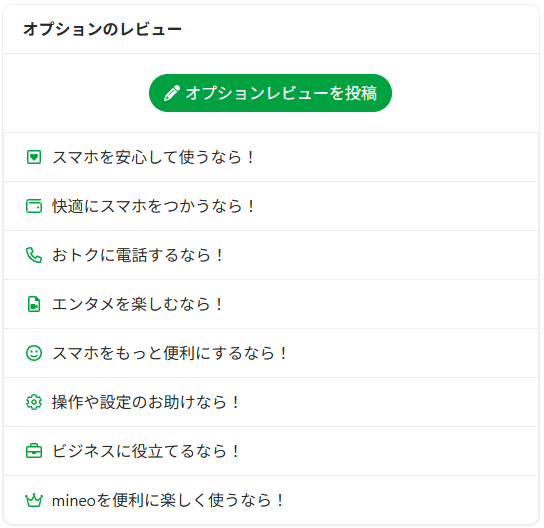Click the heart shield icon for スマホを安心して使う
The height and width of the screenshot is (528, 544).
point(34,157)
